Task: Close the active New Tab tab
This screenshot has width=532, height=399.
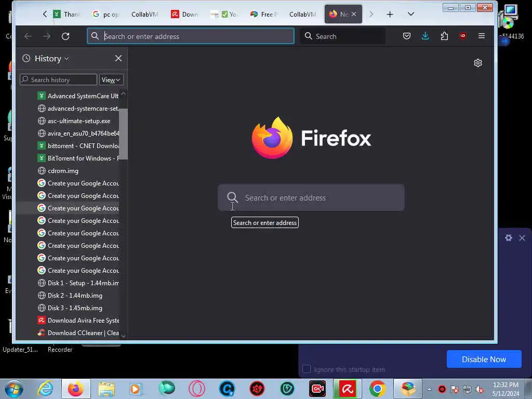Action: 353,14
